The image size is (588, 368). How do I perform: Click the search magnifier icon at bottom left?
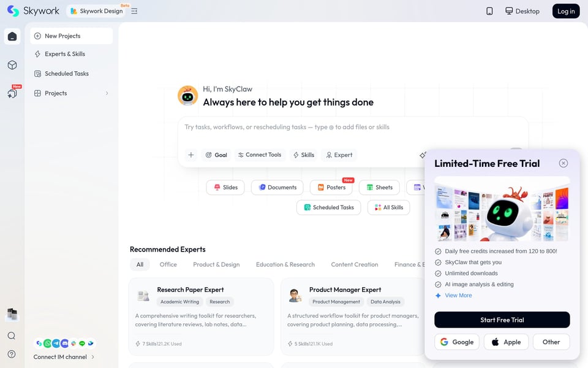[12, 335]
